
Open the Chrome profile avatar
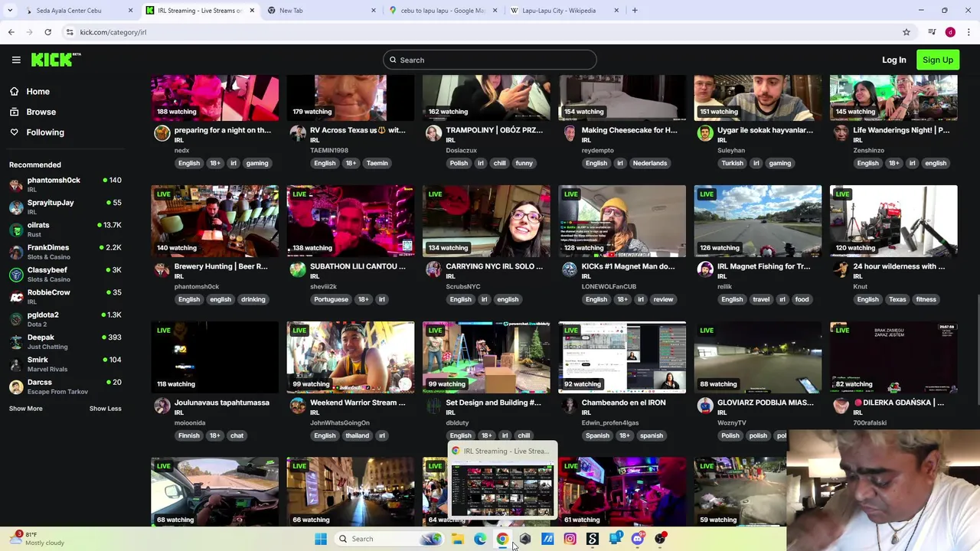pyautogui.click(x=950, y=32)
